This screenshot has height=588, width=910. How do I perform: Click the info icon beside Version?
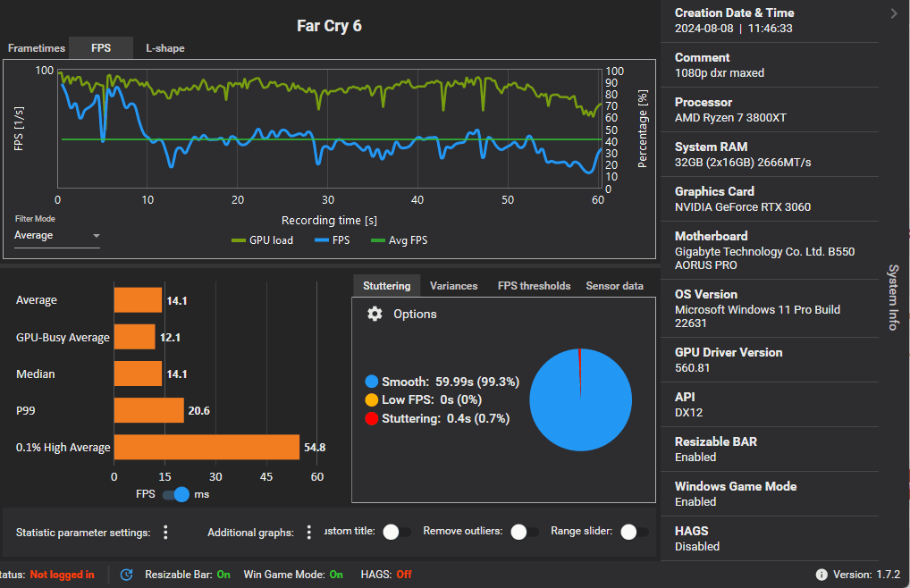pyautogui.click(x=822, y=575)
